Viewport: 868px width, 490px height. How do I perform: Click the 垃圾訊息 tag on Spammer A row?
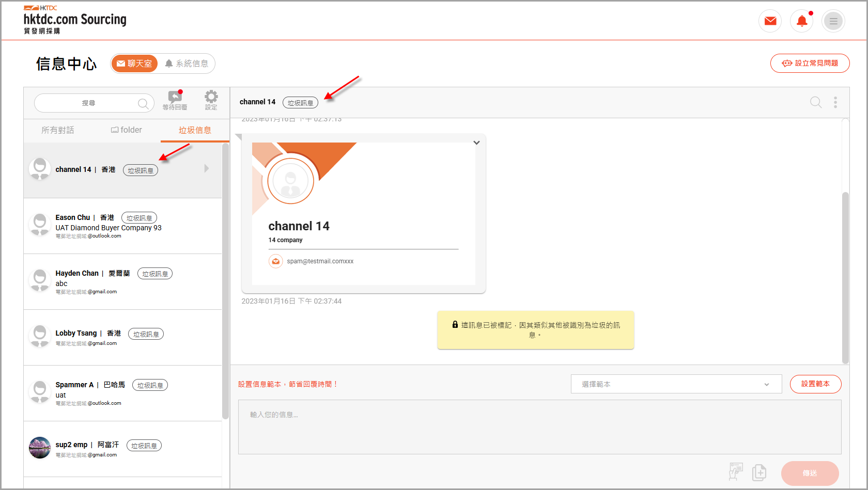(x=150, y=385)
